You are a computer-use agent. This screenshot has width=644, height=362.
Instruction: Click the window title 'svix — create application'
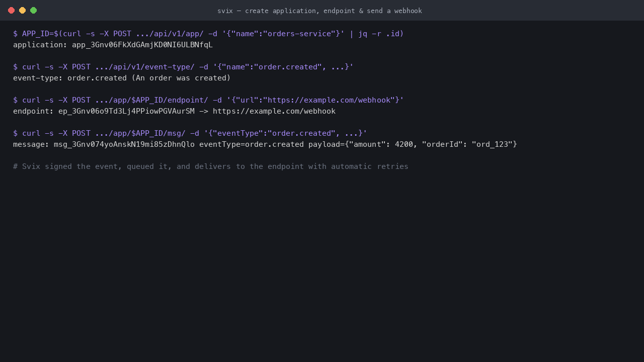(x=319, y=11)
